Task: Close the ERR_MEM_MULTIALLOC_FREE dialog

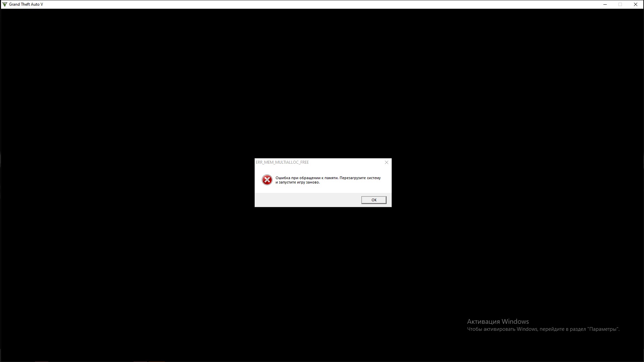Action: (x=387, y=162)
